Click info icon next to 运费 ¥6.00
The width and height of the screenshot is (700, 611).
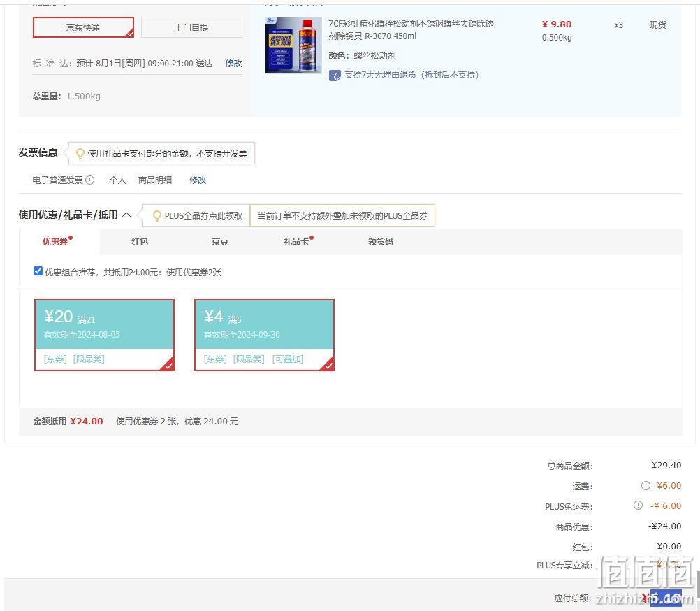tap(646, 485)
